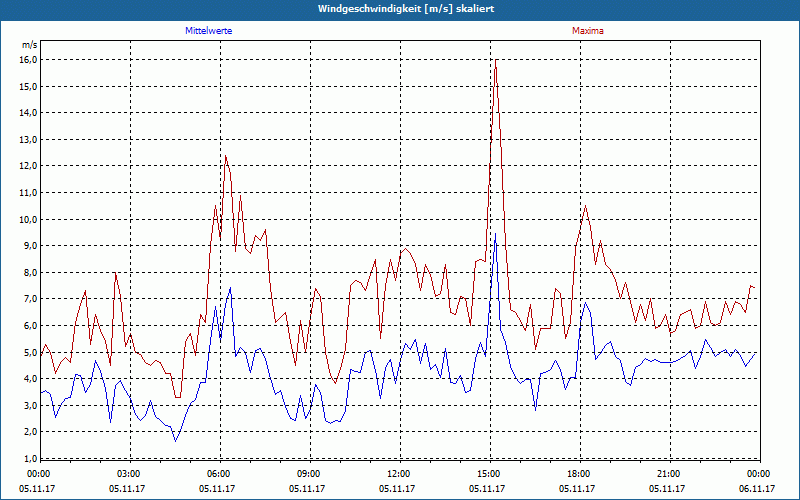Click the '5,0' y-axis value
The image size is (800, 500).
31,352
